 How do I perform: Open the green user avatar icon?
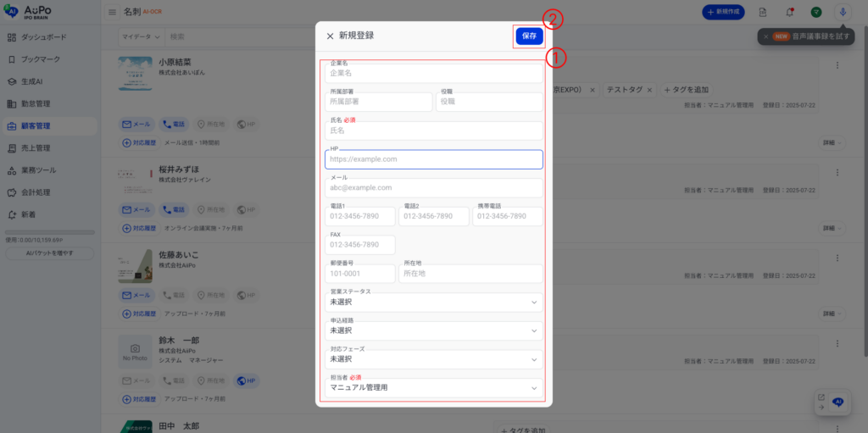point(816,12)
